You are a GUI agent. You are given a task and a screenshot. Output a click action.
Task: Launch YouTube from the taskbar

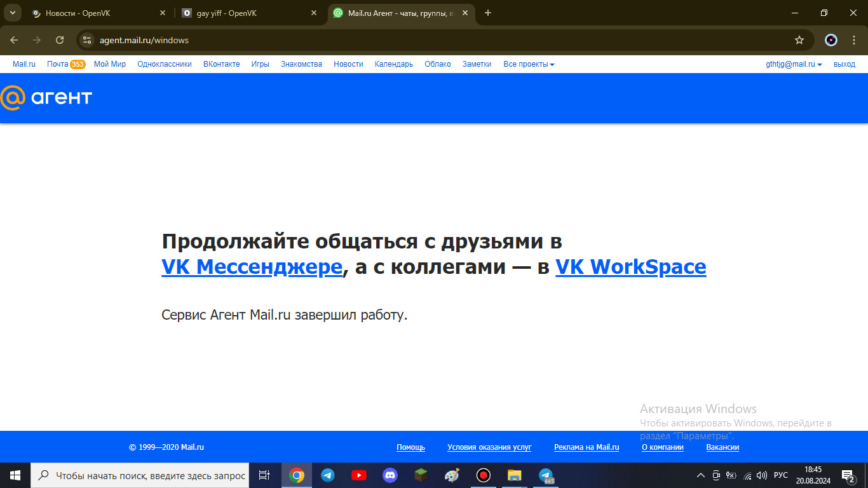pos(358,475)
